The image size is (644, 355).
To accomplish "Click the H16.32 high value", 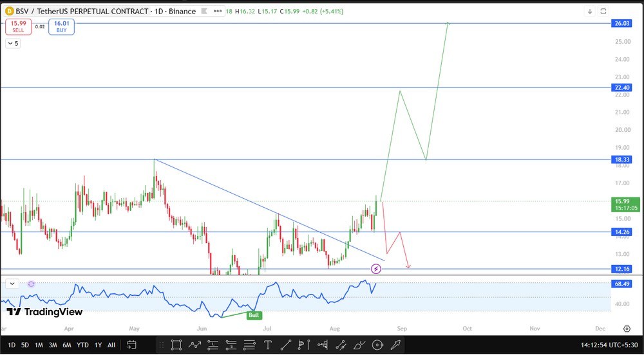I will click(x=245, y=12).
